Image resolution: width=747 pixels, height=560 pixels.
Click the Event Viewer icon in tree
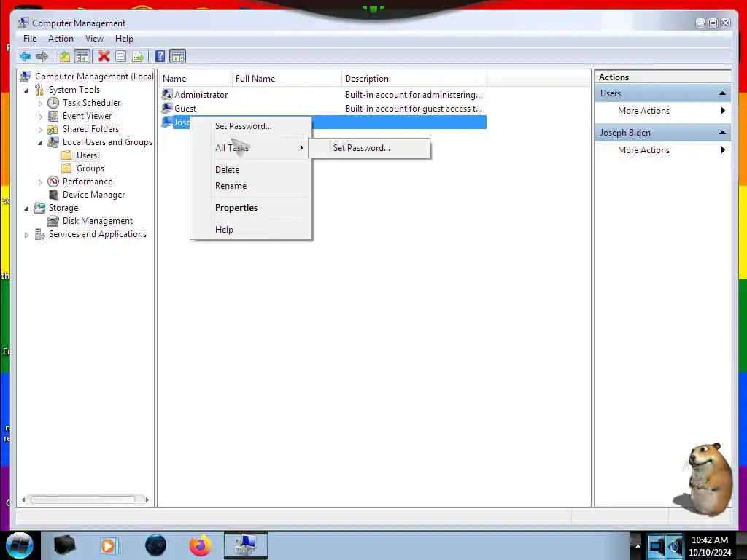point(53,116)
